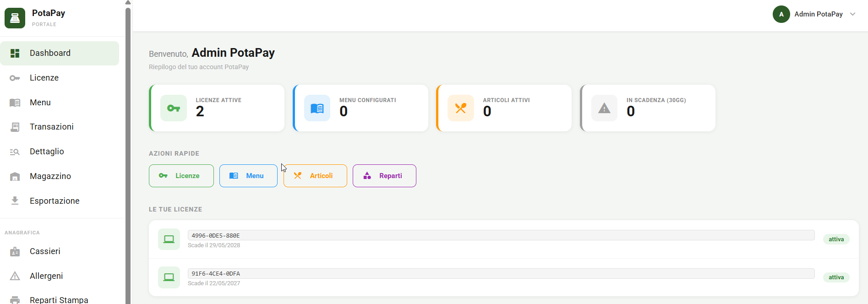Click the In Scadenza (30GG) summary card
The width and height of the screenshot is (868, 304).
pos(648,108)
